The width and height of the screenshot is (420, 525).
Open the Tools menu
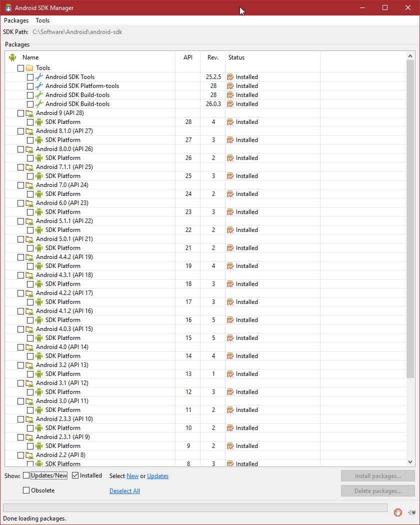[42, 20]
